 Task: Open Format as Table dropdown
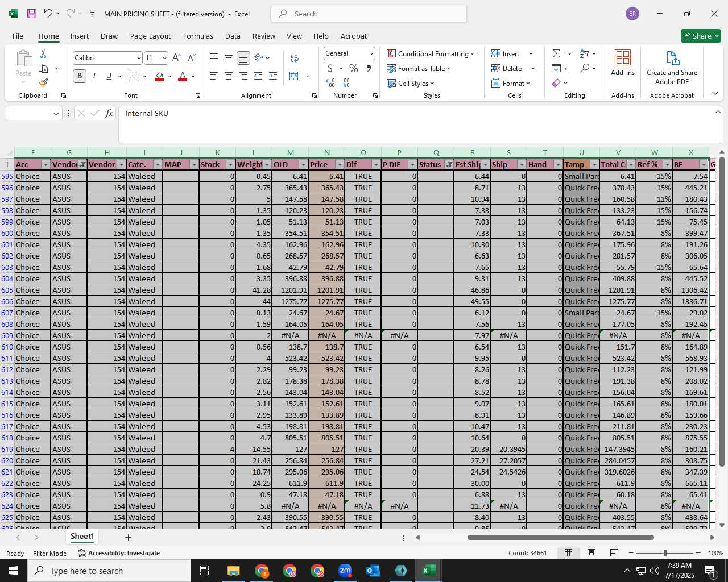click(419, 68)
